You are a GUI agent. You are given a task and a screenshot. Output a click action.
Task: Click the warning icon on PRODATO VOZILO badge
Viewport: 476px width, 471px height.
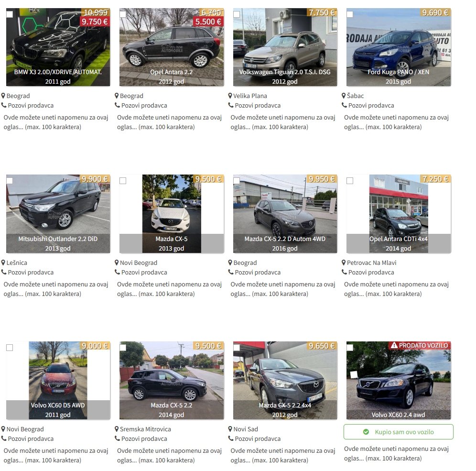pyautogui.click(x=394, y=345)
